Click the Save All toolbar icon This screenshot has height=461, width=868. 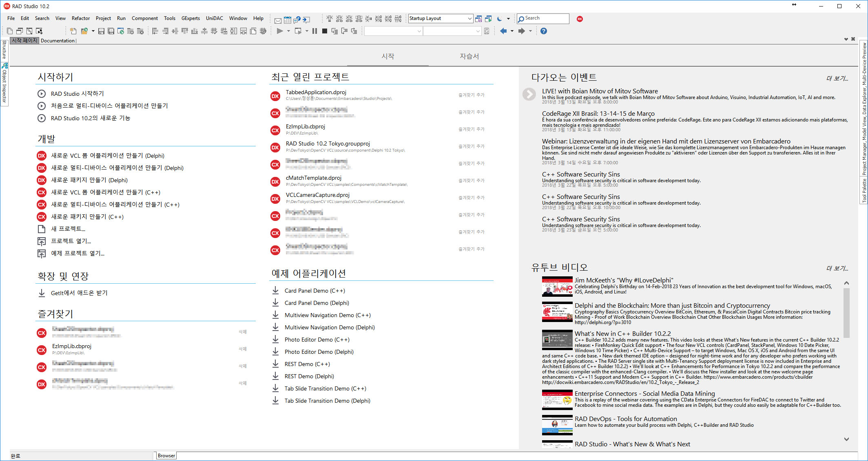[x=111, y=31]
